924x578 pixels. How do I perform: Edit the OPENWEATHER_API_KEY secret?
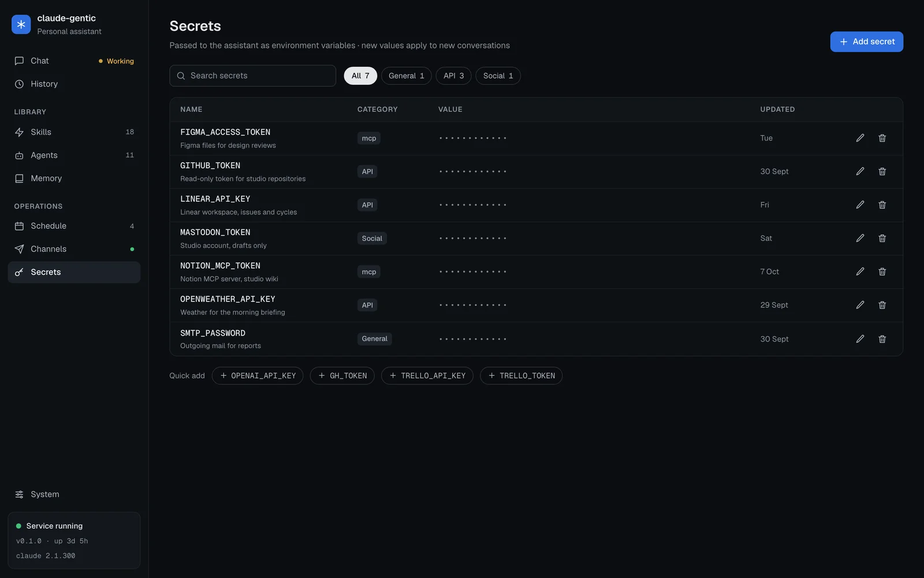(860, 305)
